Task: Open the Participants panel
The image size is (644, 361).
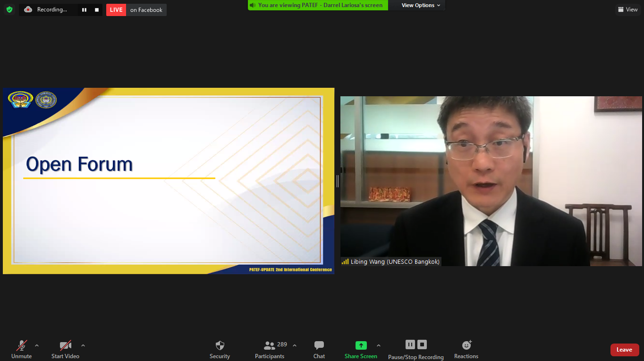Action: point(270,349)
